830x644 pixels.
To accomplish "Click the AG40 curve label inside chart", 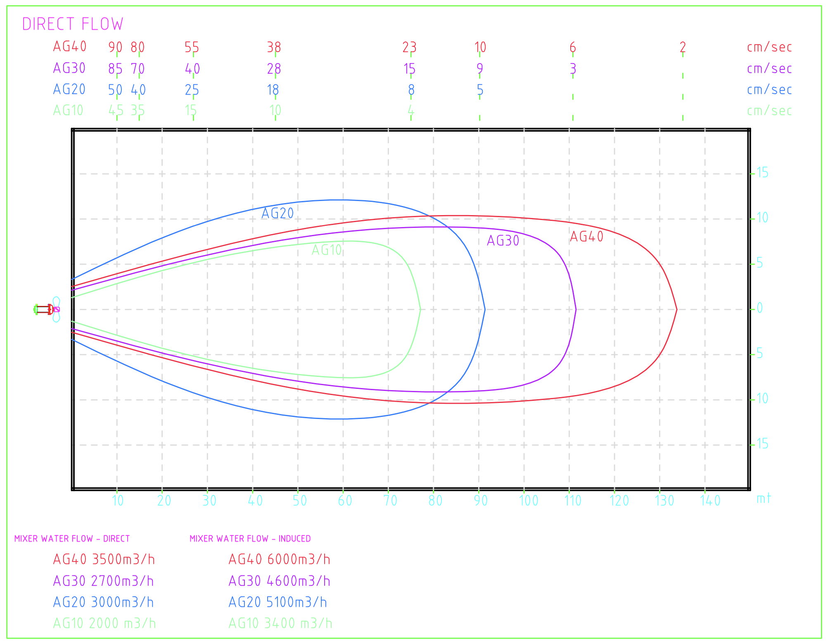I will pos(586,237).
